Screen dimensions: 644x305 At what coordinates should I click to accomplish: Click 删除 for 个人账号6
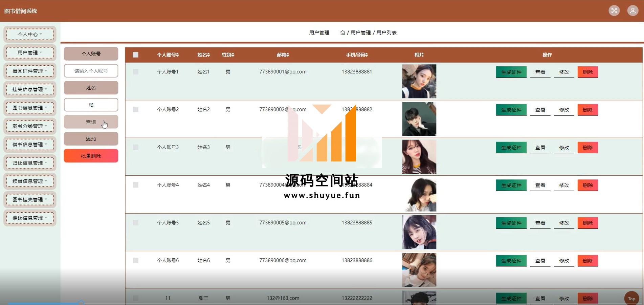588,261
